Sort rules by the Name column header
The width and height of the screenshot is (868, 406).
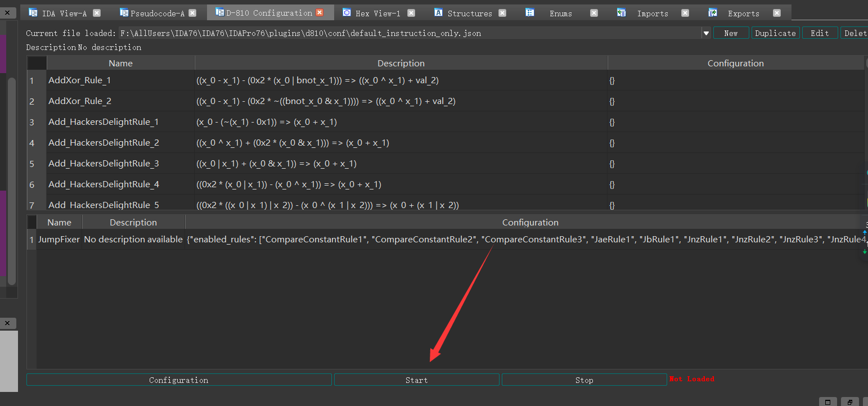[x=120, y=63]
